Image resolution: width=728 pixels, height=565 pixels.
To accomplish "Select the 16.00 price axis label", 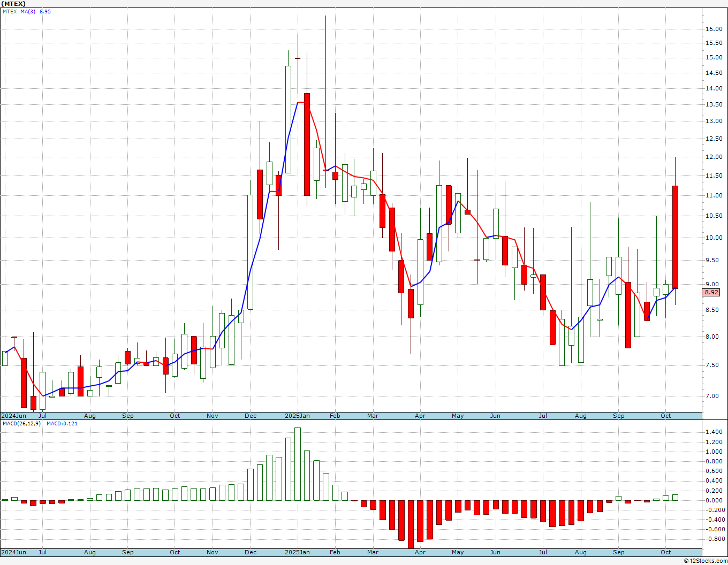I will [x=714, y=29].
